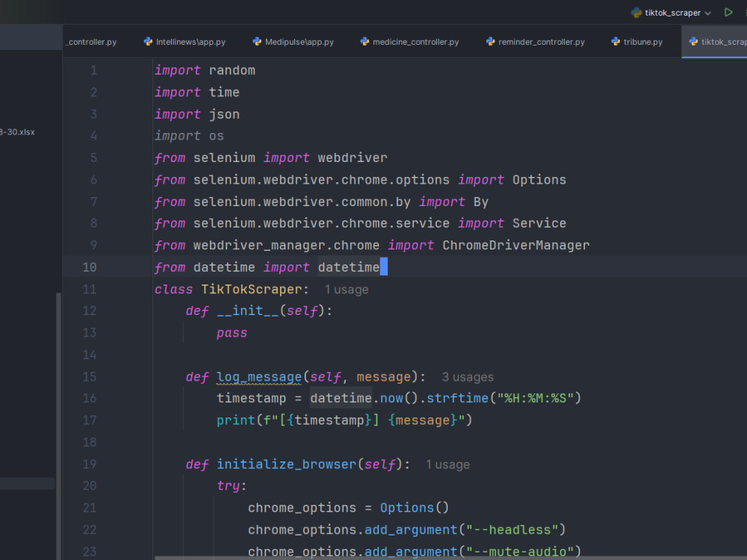Click the '"--mute-audio"' string argument

[519, 552]
